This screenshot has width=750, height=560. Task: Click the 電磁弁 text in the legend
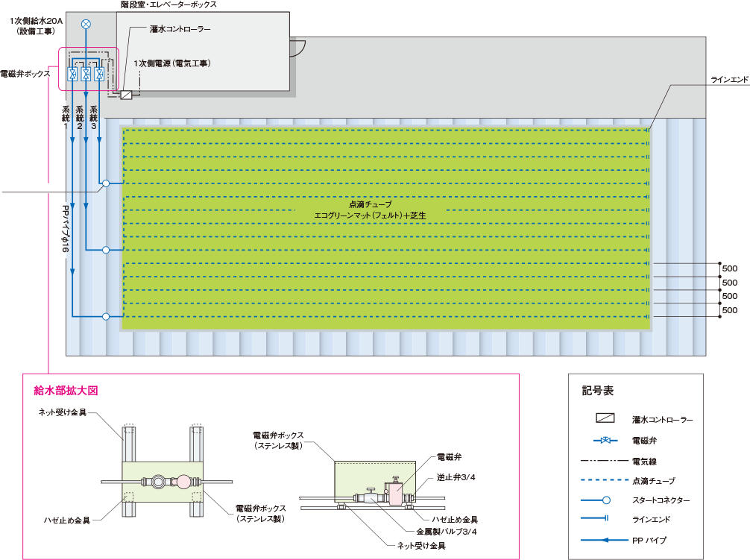(644, 441)
